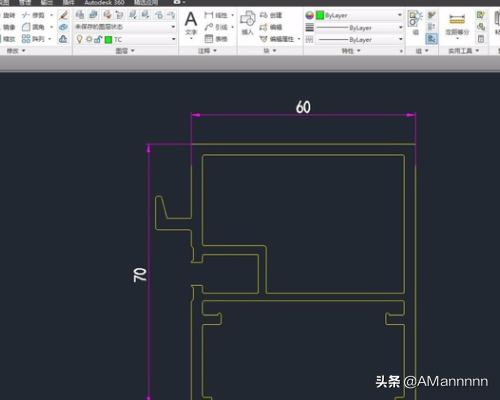Toggle the TC layer freeze sun icon
The image size is (500, 400).
tap(89, 39)
